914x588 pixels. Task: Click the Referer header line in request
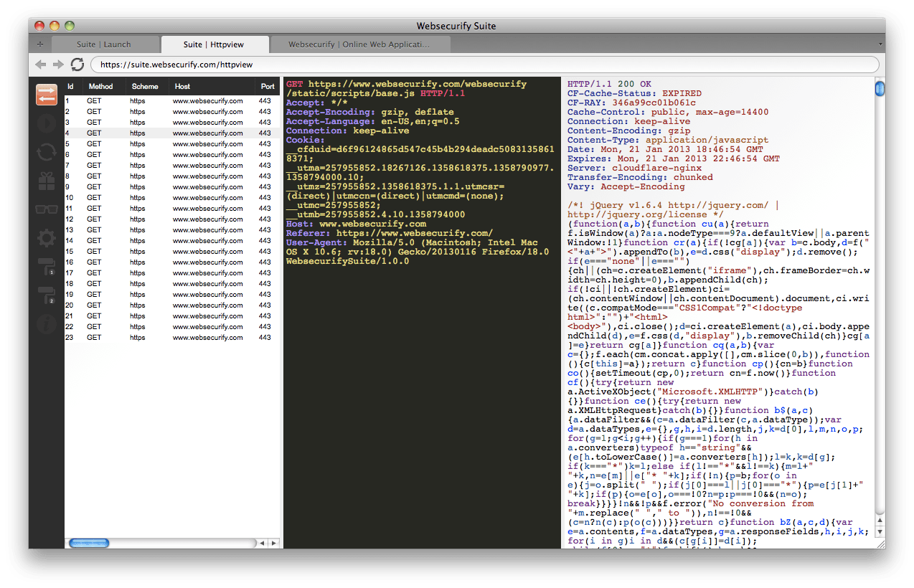click(390, 234)
